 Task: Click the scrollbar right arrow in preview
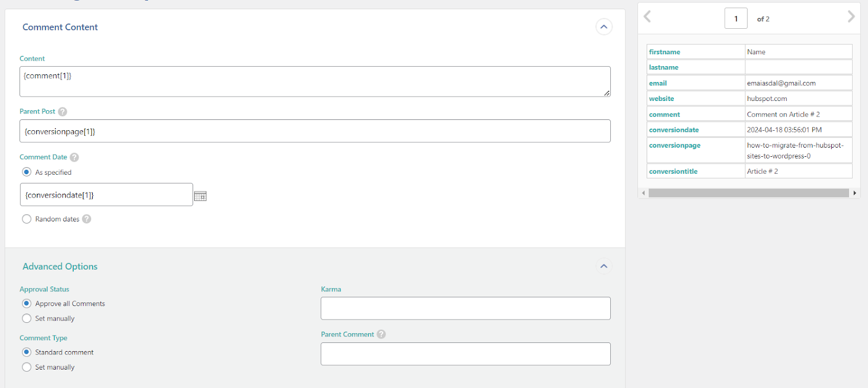pyautogui.click(x=854, y=193)
